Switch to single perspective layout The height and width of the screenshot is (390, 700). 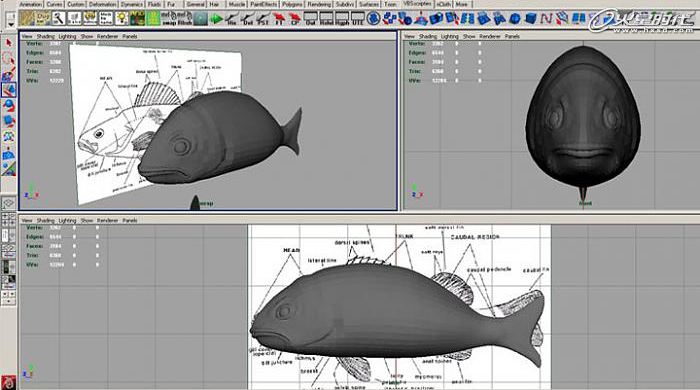[8, 203]
